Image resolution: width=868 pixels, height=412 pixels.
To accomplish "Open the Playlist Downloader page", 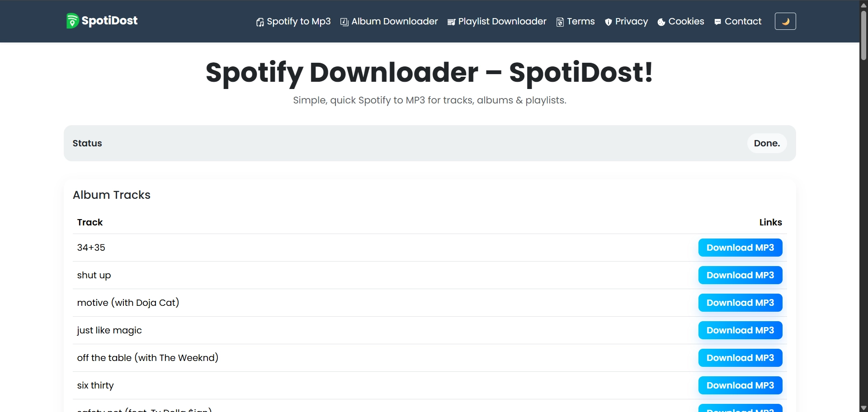I will pyautogui.click(x=502, y=21).
